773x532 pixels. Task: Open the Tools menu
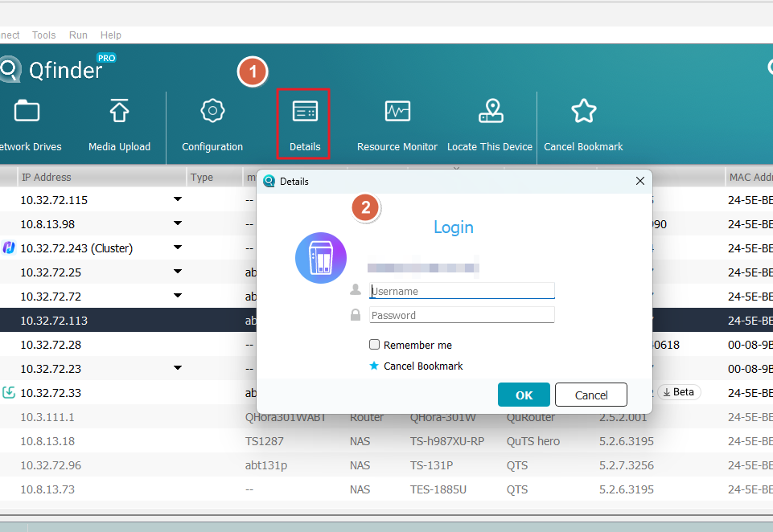[44, 35]
